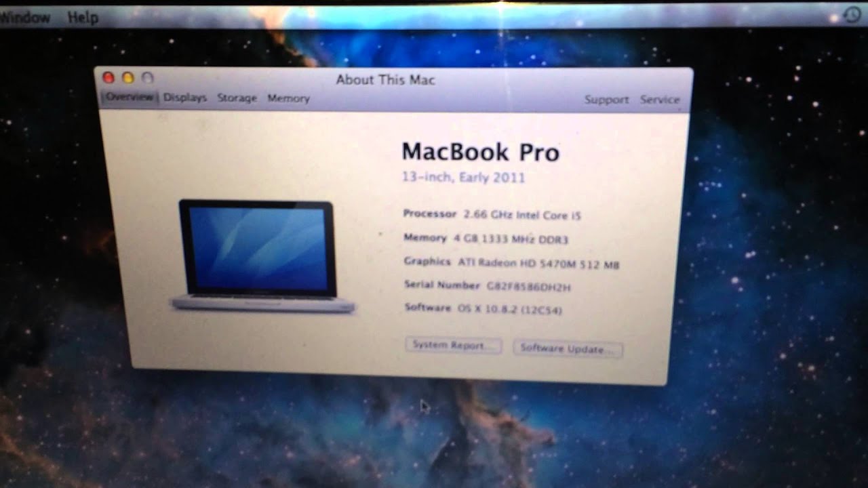The image size is (868, 488).
Task: Click the System Report button
Action: point(453,345)
